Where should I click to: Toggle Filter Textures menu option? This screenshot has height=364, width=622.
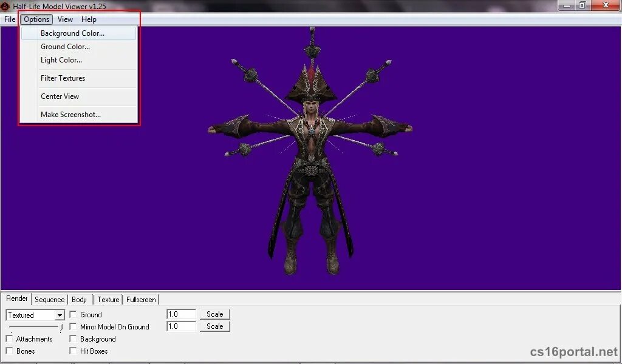pos(78,78)
